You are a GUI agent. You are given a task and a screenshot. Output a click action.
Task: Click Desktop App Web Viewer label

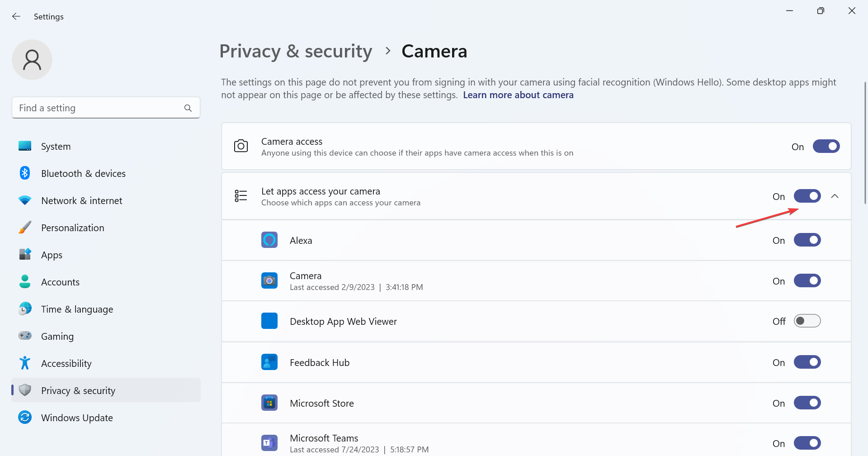343,322
